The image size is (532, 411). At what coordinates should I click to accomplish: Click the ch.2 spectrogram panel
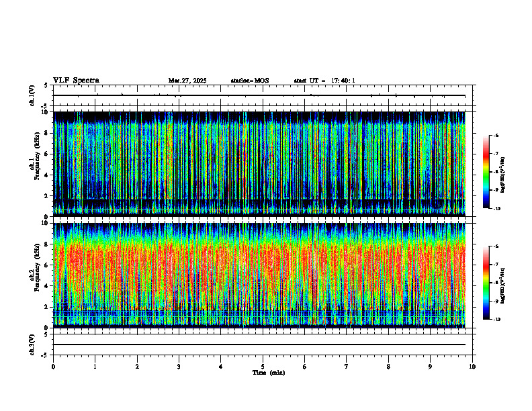pos(259,275)
